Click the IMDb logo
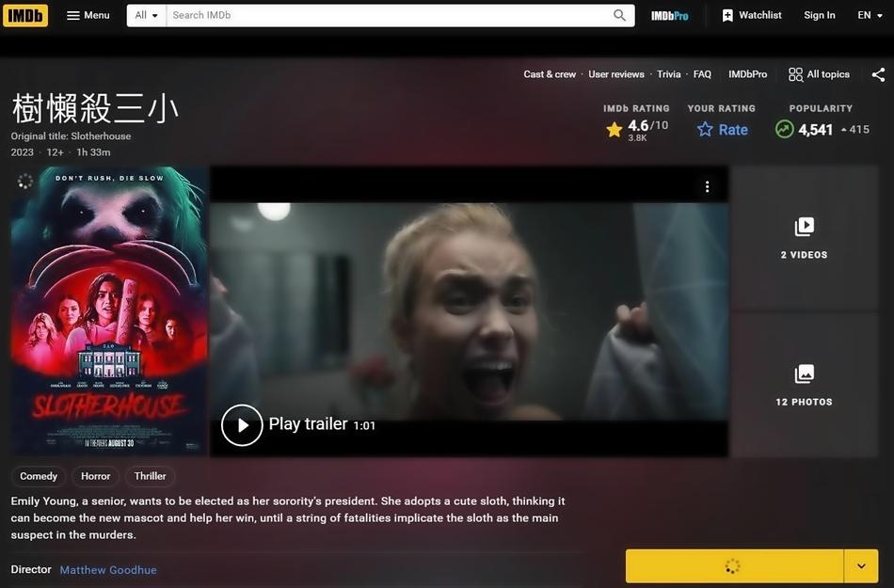The image size is (894, 588). pos(25,15)
